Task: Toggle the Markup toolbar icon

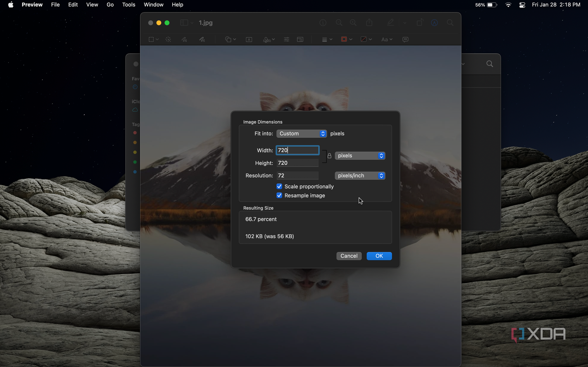Action: (434, 22)
